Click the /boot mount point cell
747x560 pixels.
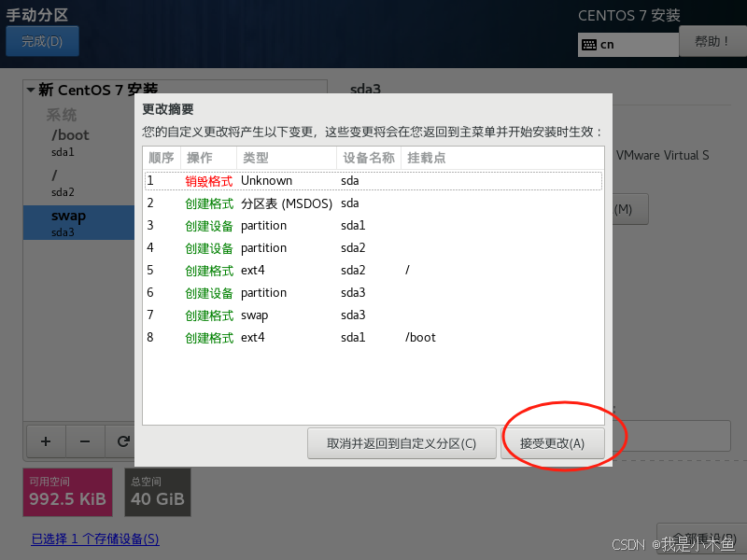420,338
